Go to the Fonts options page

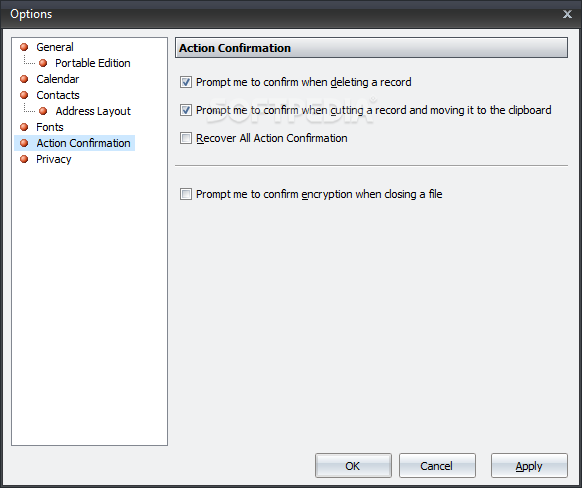(x=50, y=127)
